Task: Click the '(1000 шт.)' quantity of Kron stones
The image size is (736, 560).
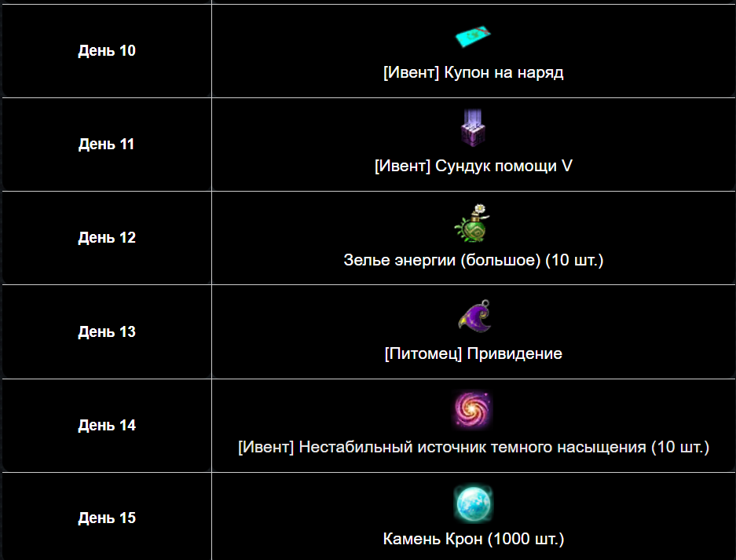Action: [x=525, y=539]
